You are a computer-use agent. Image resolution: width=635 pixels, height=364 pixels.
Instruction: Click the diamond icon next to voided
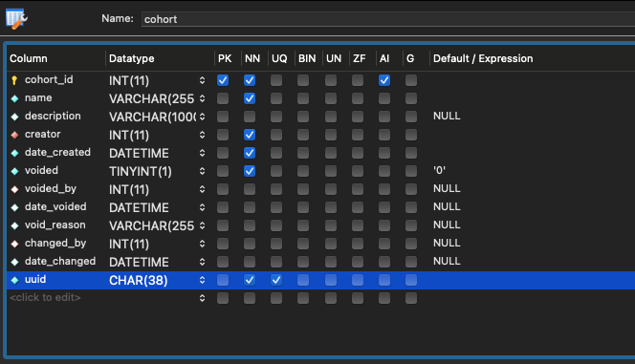tap(15, 171)
